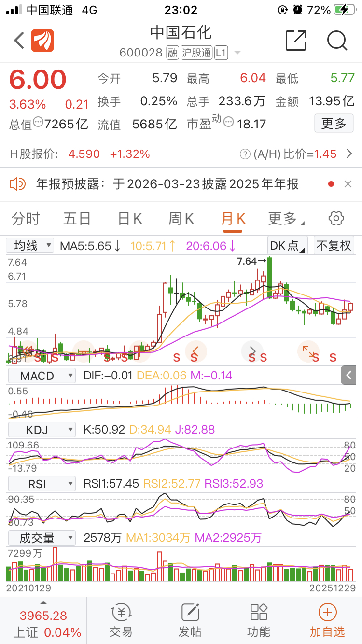This screenshot has width=362, height=644.
Task: Switch to 日K chart tab
Action: 129,219
